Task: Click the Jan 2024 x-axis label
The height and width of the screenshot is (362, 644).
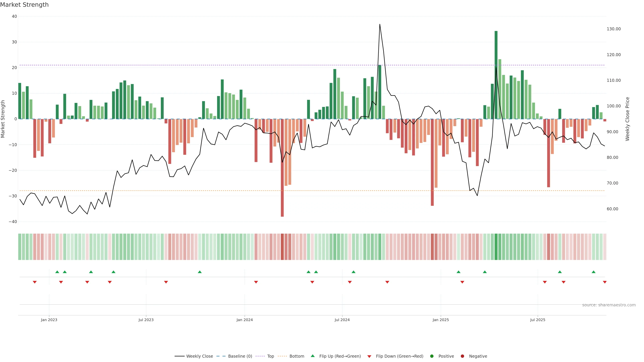Action: point(245,320)
